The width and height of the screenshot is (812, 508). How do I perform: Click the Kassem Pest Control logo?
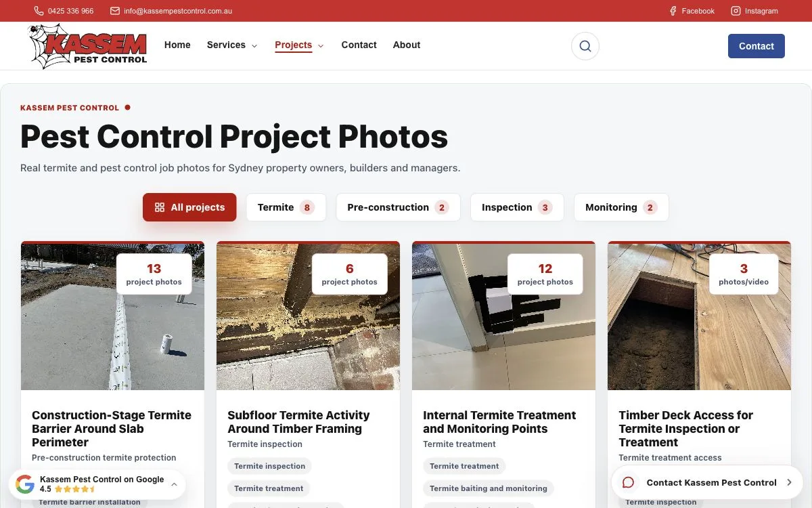[x=88, y=46]
